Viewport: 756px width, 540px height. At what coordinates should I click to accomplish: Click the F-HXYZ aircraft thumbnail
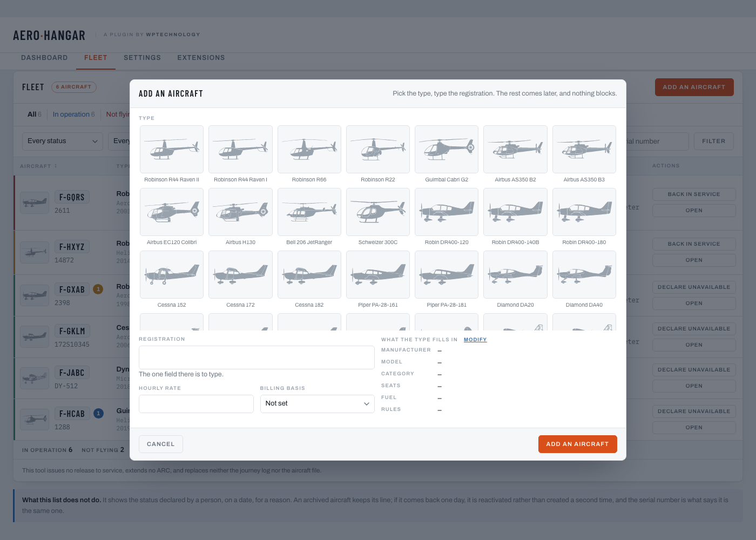click(x=35, y=252)
